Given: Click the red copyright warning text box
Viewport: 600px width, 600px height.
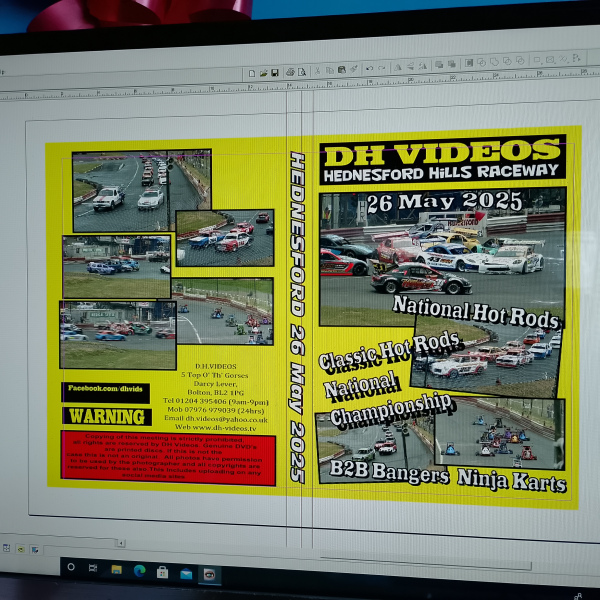Looking at the screenshot, I should (x=167, y=457).
